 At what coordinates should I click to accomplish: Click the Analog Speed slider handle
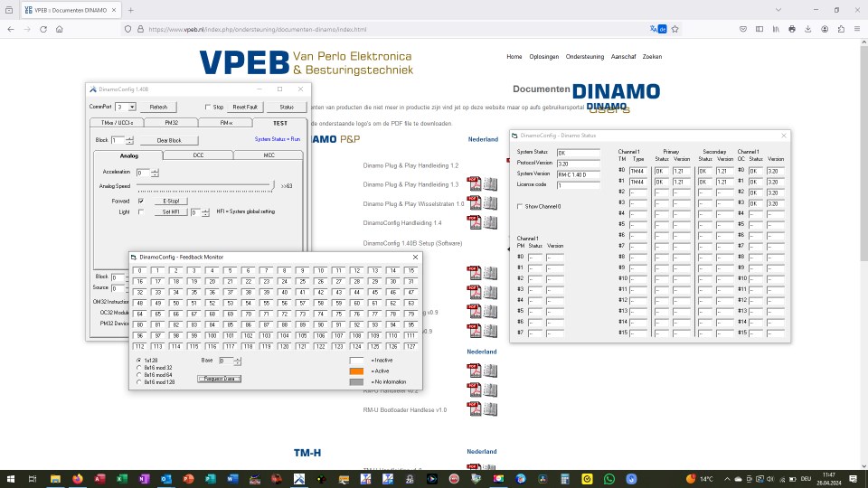[x=273, y=184]
